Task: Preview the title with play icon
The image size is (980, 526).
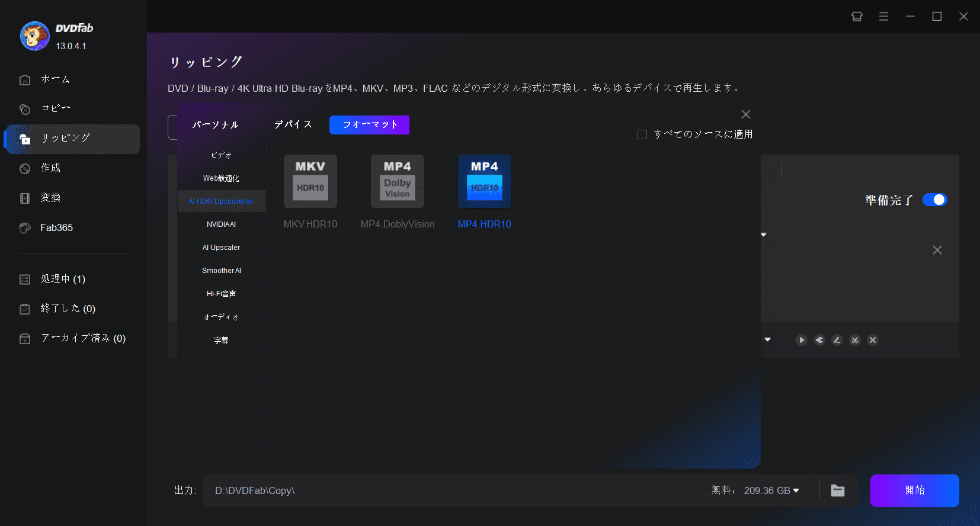Action: (802, 340)
